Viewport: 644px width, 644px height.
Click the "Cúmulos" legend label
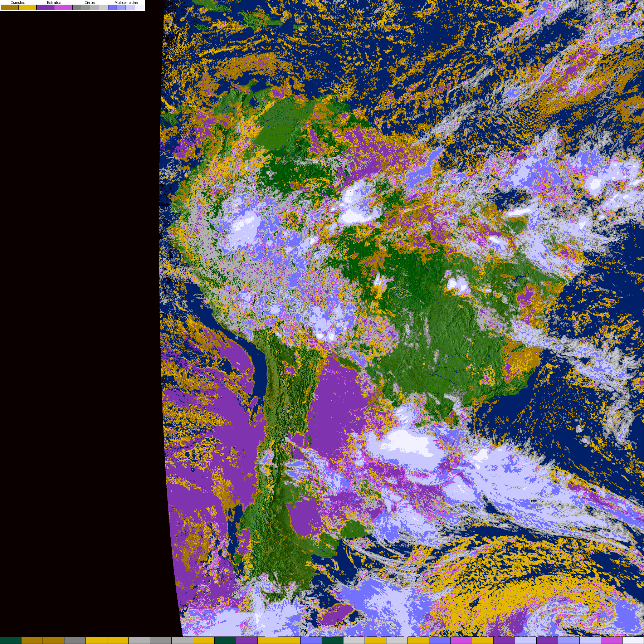pyautogui.click(x=18, y=3)
